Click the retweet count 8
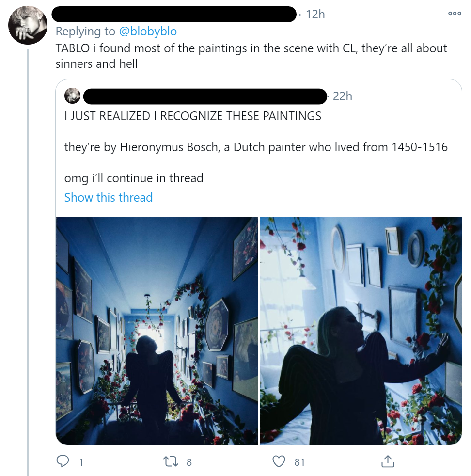 pos(189,462)
